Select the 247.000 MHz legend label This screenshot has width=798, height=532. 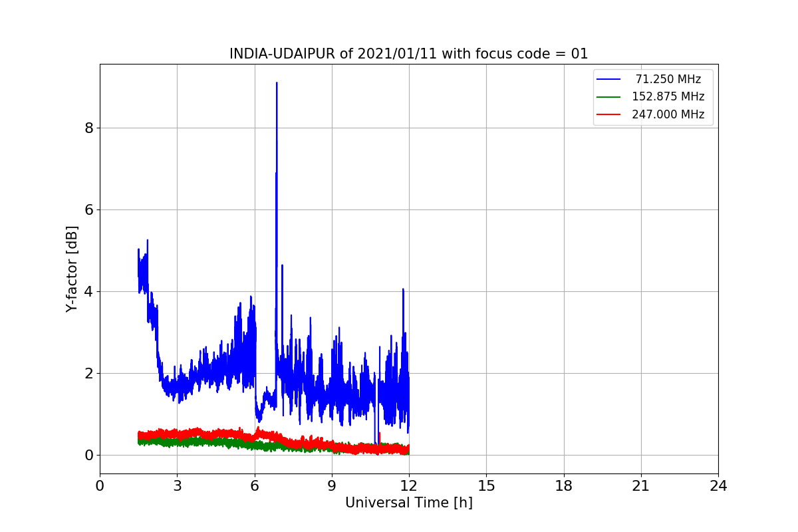click(x=668, y=114)
